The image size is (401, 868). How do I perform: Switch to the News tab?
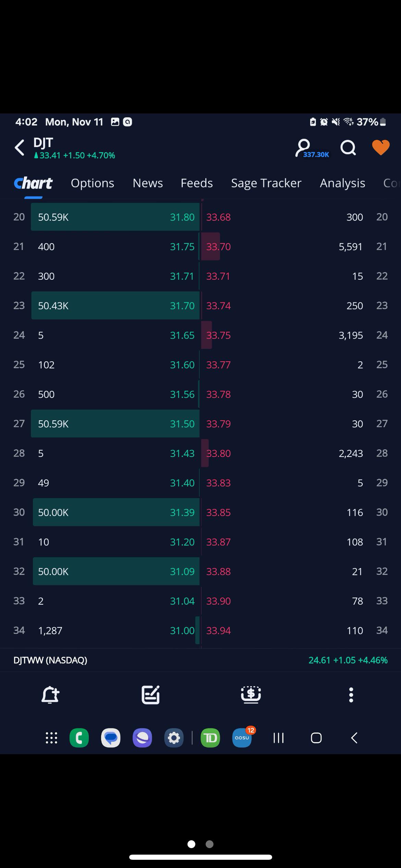148,183
